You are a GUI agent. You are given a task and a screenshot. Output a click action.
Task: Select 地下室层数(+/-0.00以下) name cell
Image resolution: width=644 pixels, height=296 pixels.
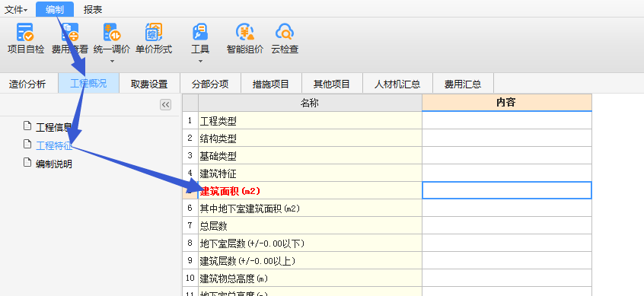[x=310, y=243]
